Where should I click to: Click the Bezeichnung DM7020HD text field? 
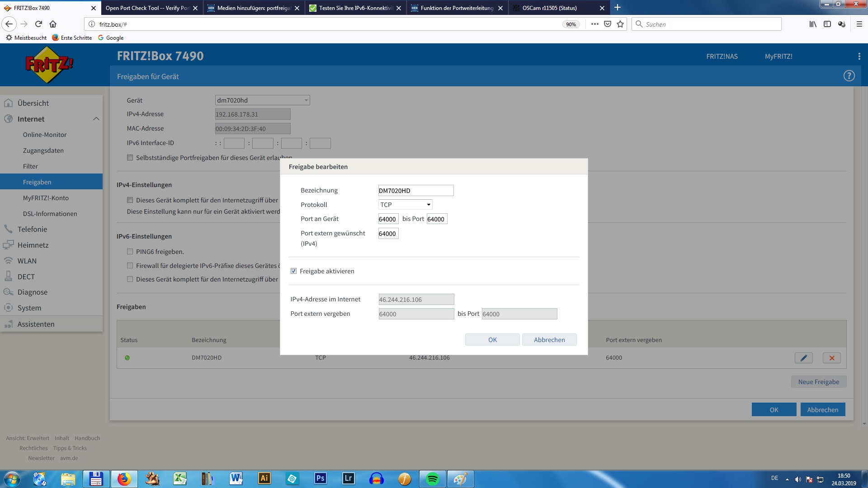tap(416, 191)
